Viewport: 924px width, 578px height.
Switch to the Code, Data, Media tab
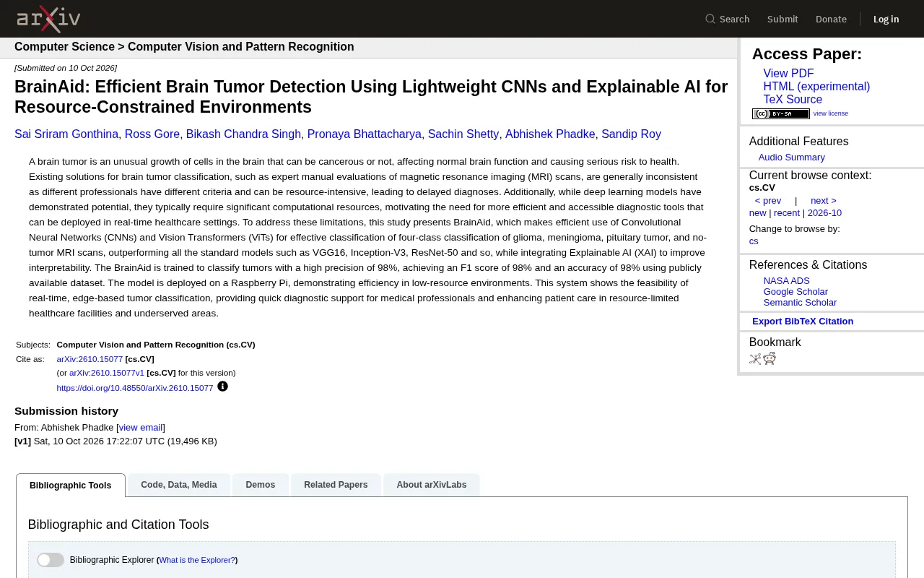tap(179, 485)
